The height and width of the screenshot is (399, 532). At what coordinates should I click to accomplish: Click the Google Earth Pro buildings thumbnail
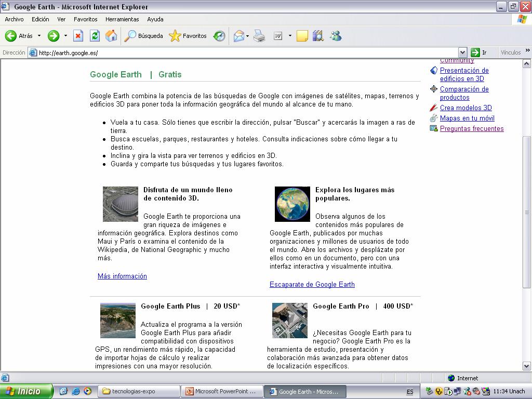[x=290, y=320]
